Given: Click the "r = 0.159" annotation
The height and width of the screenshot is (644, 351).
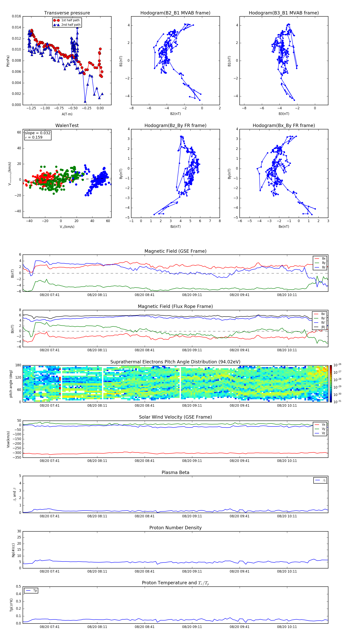Looking at the screenshot, I should 34,137.
